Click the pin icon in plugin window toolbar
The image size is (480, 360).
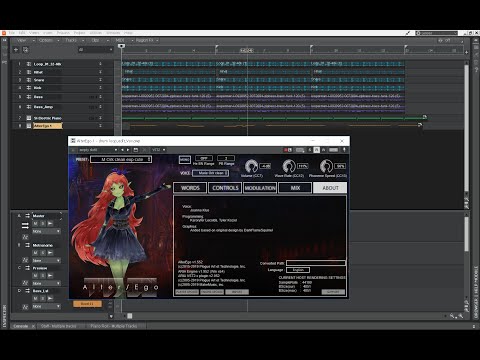pos(344,150)
